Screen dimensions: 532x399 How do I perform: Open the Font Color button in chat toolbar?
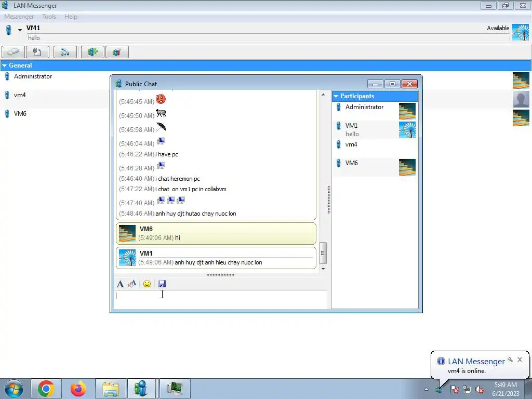pos(131,284)
